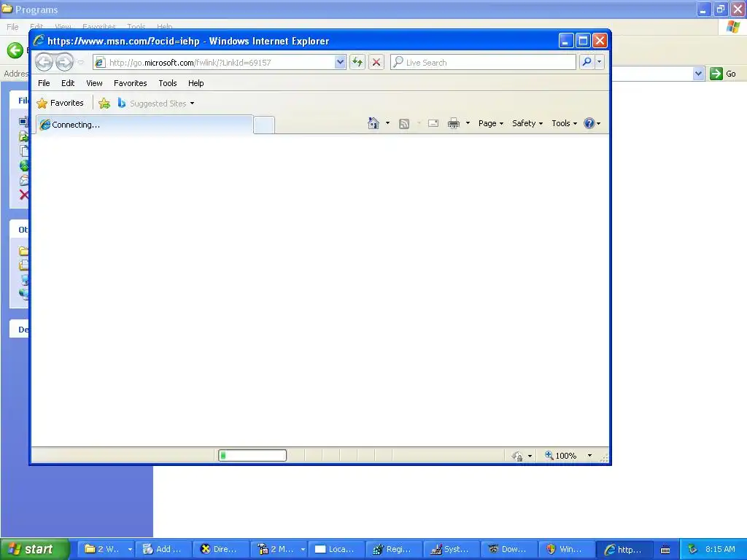Screen dimensions: 747x560
Task: Click the magnifier Search button
Action: click(x=587, y=63)
